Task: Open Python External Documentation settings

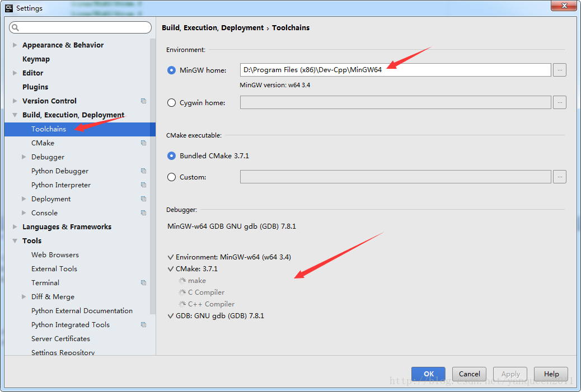Action: click(82, 310)
